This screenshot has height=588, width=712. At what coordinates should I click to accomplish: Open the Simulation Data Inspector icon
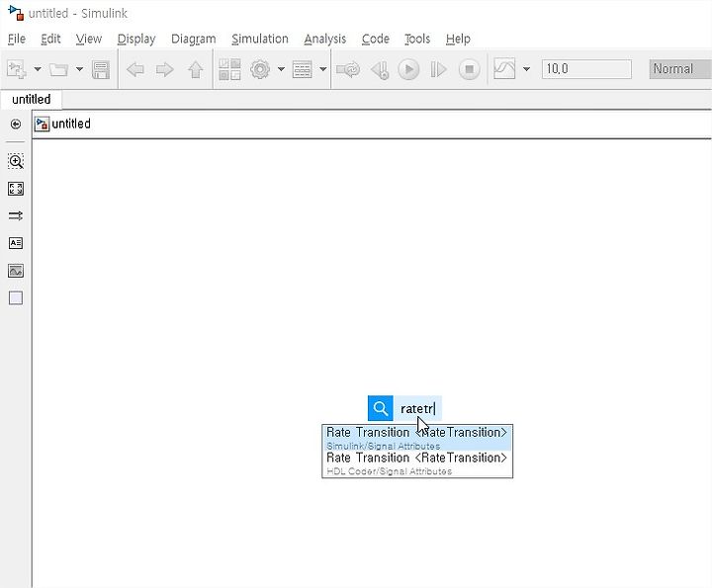click(504, 69)
